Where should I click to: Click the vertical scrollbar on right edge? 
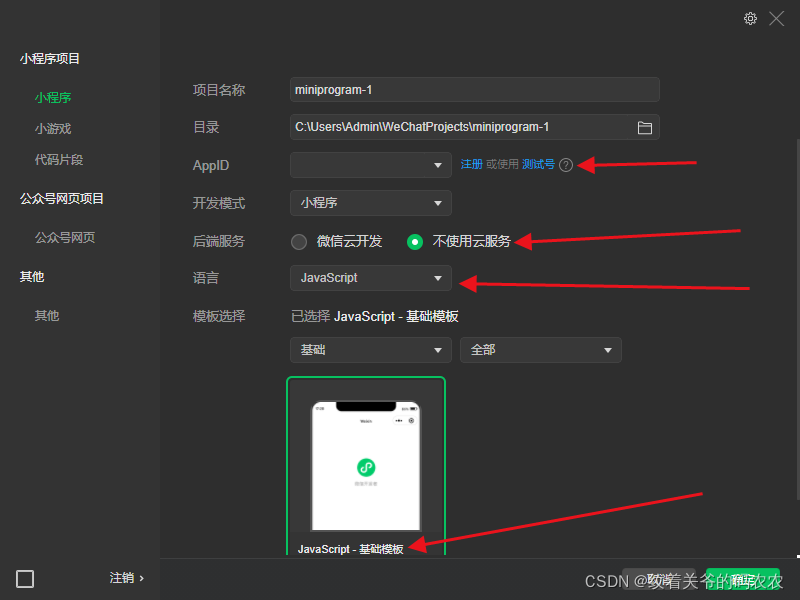(797, 319)
